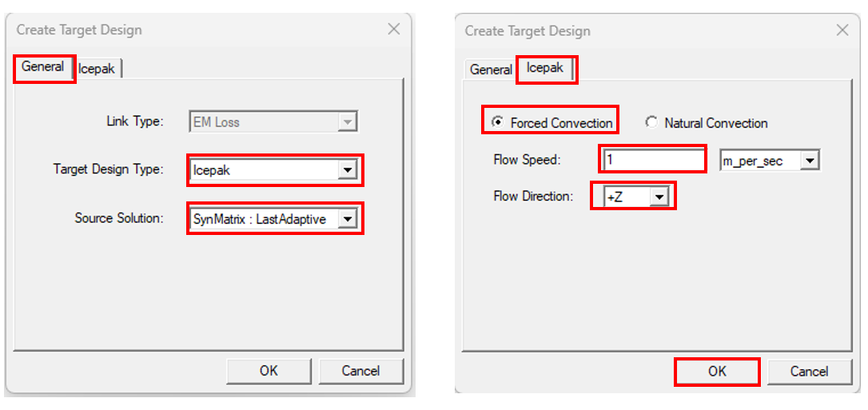
Task: Close the right Create Target Design dialog
Action: (x=842, y=30)
